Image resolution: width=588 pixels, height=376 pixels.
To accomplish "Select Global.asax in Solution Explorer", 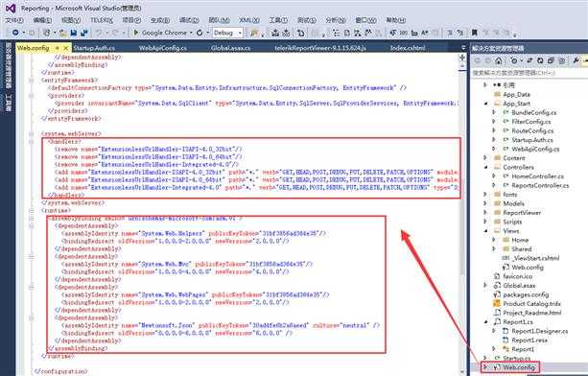I will point(519,285).
